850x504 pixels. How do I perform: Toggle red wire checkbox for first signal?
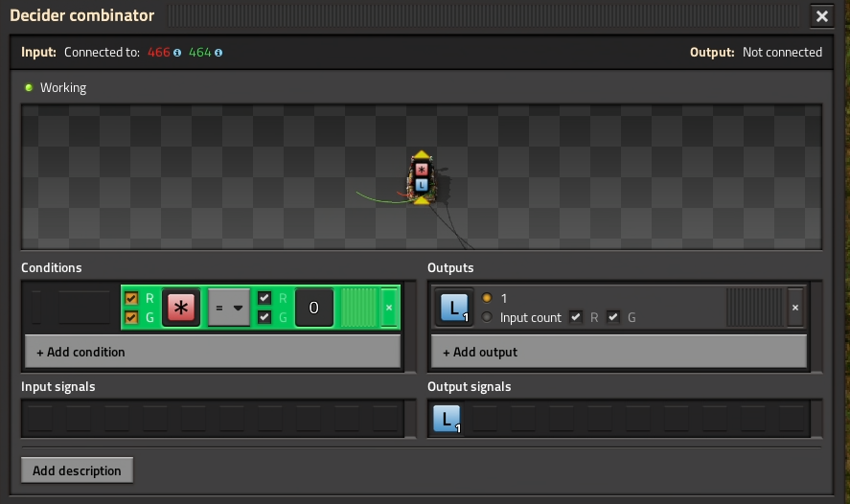pyautogui.click(x=131, y=299)
